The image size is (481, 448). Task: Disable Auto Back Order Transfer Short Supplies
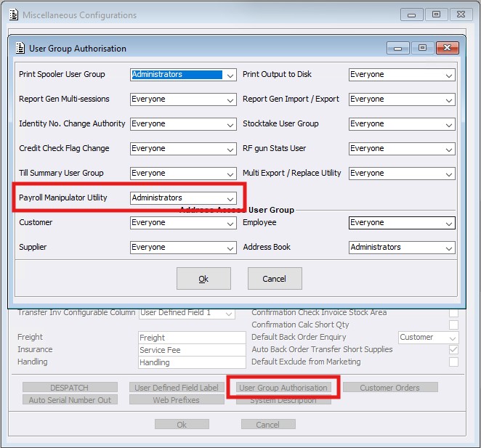(453, 349)
